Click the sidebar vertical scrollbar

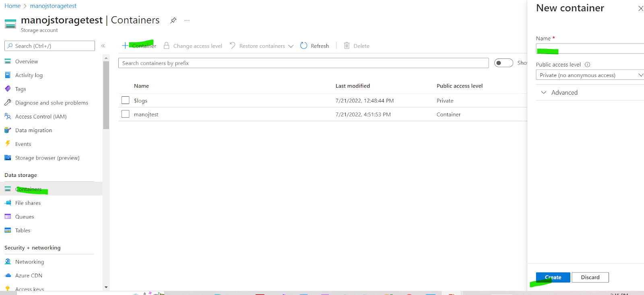click(x=106, y=95)
